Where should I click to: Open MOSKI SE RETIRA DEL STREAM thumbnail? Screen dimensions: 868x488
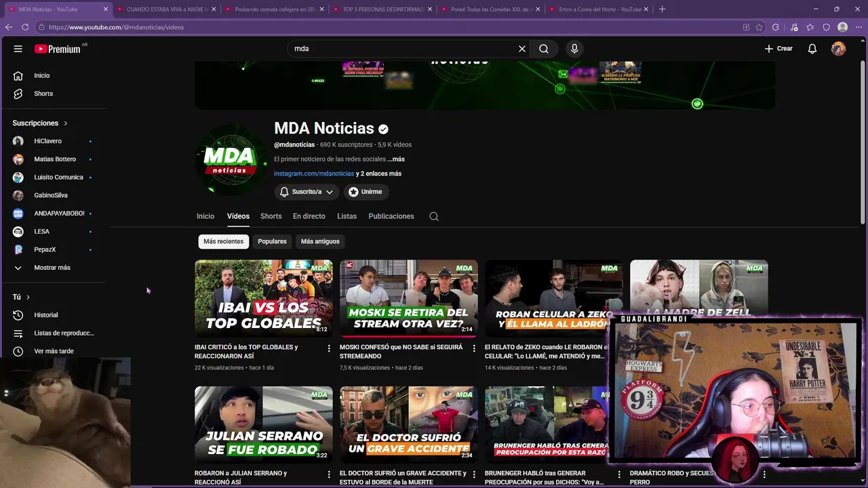tap(409, 298)
